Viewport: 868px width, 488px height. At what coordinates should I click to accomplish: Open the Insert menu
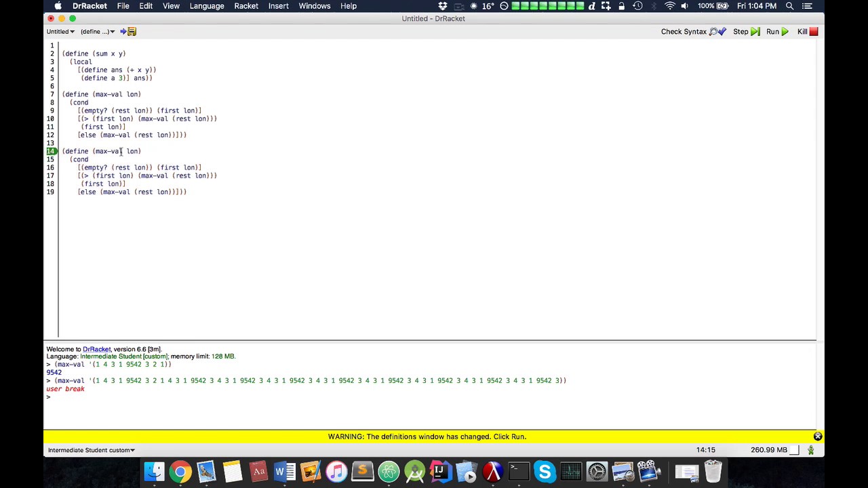(279, 6)
